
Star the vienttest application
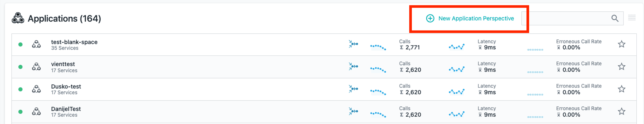click(x=622, y=67)
